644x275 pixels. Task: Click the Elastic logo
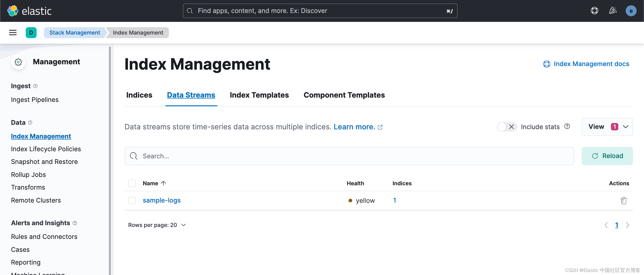30,11
